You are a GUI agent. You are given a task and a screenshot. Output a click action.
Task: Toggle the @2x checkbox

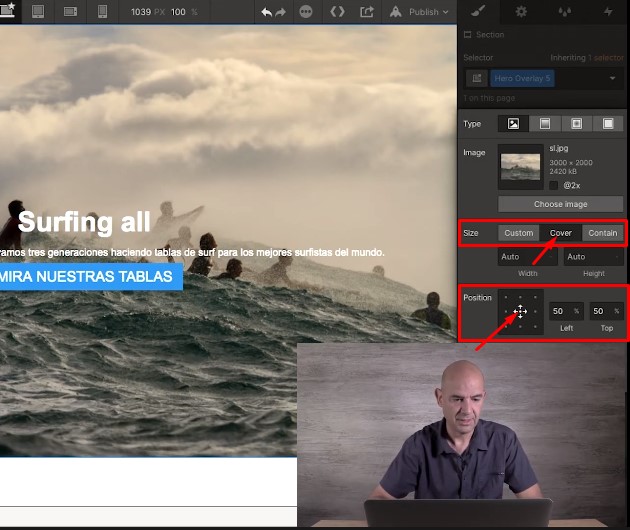[x=554, y=185]
